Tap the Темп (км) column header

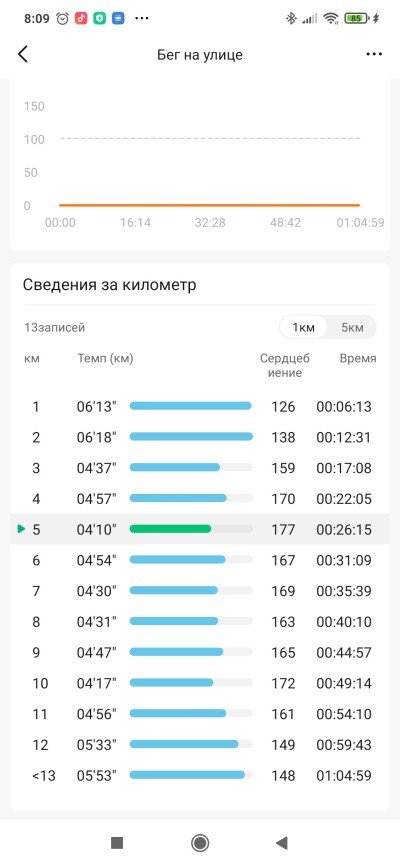105,358
